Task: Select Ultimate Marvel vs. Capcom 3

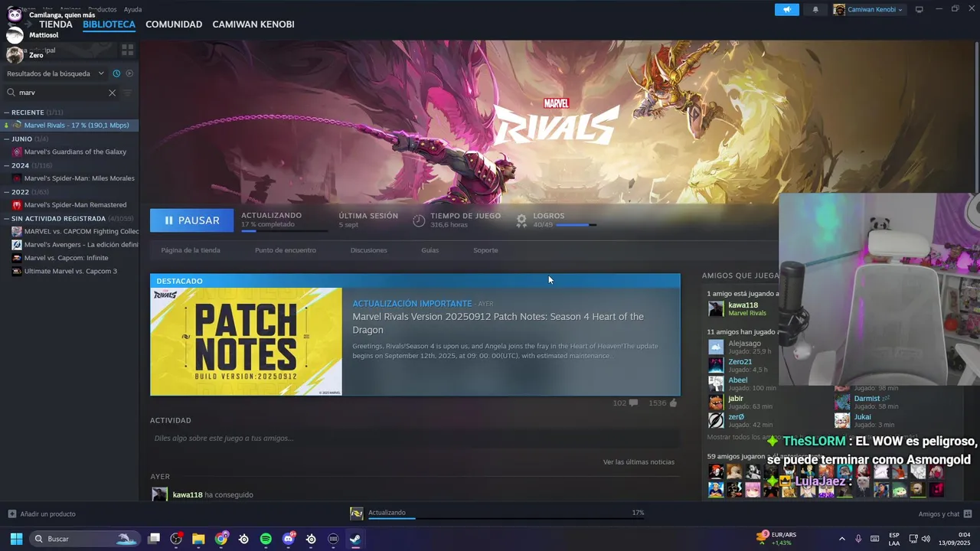Action: click(x=69, y=271)
